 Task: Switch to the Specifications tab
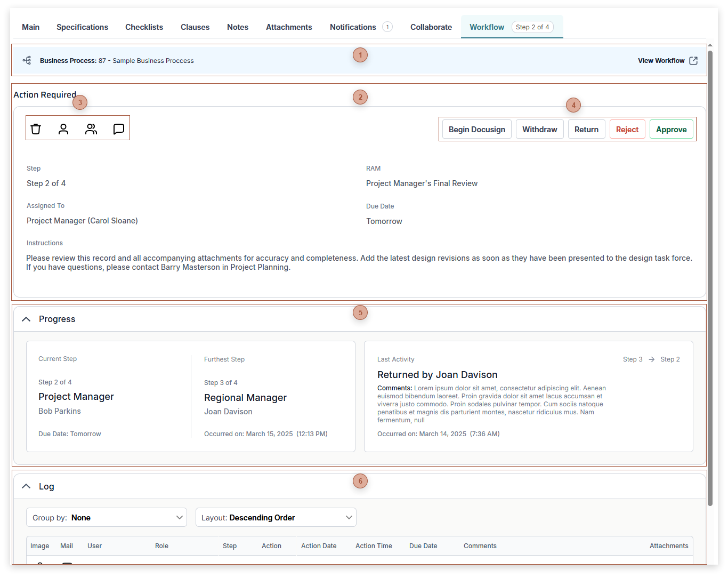[x=82, y=27]
